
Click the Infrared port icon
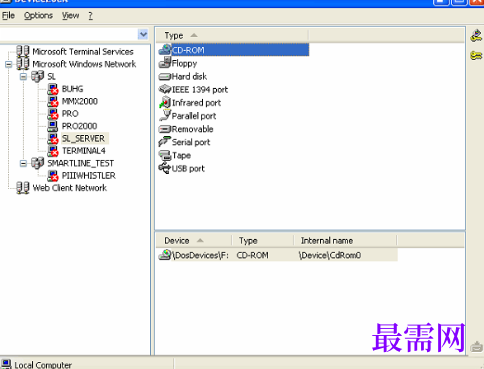click(x=165, y=102)
